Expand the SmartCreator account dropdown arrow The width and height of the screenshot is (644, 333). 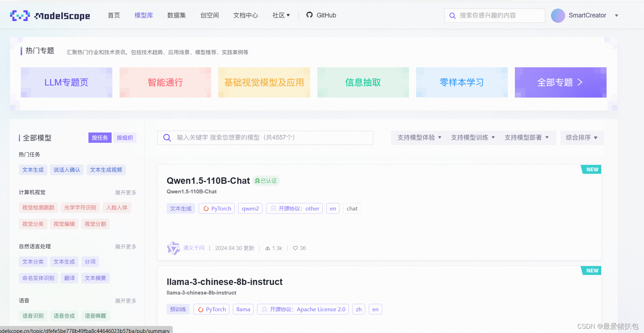[617, 16]
